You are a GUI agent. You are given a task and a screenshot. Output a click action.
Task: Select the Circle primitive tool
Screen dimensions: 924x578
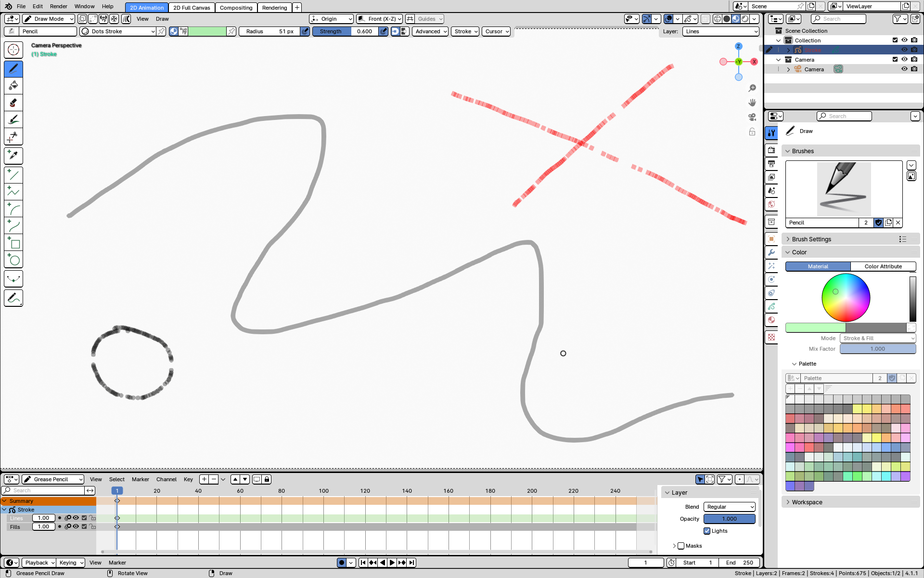point(13,260)
